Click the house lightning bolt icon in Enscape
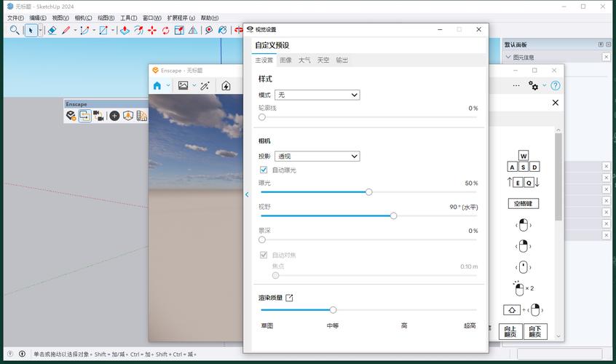The image size is (616, 364). (226, 86)
